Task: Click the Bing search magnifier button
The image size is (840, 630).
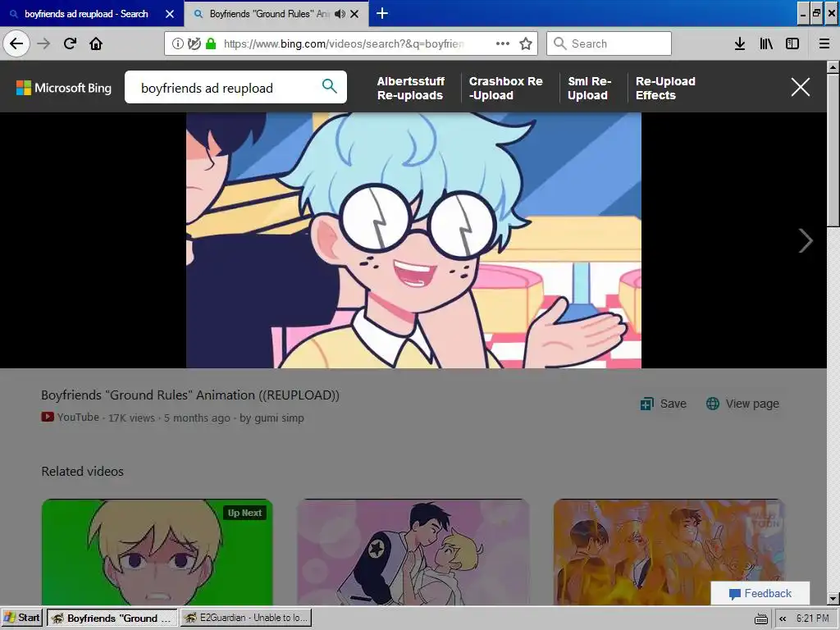Action: tap(330, 85)
